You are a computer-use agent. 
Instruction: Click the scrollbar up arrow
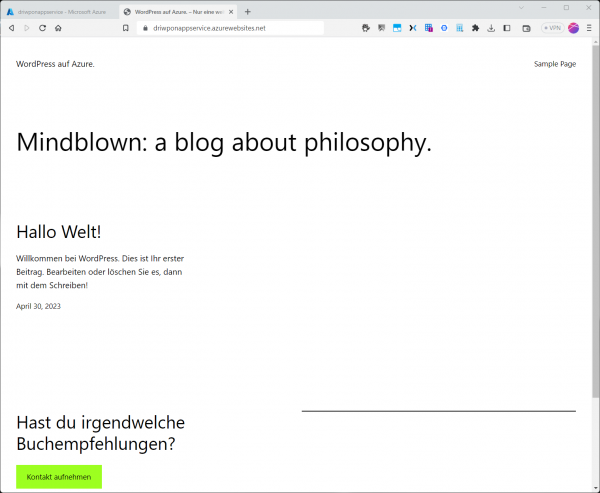596,41
